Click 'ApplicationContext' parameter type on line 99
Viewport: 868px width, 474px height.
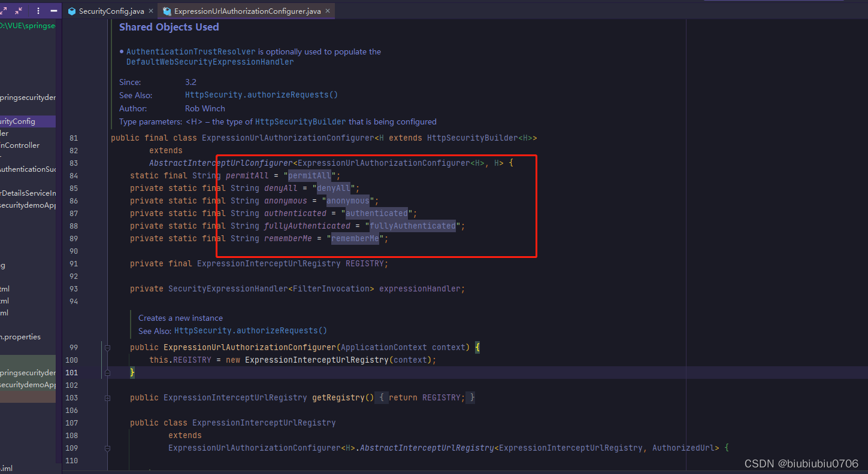click(384, 347)
